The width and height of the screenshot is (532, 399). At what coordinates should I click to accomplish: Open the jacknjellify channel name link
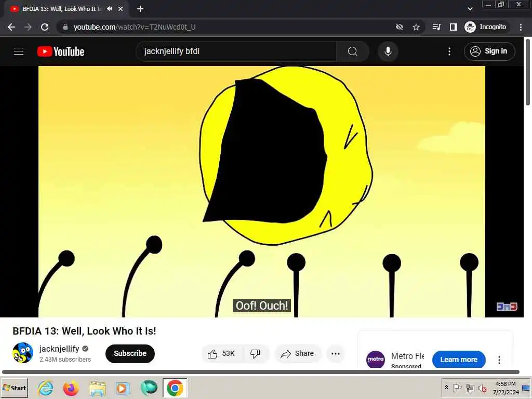coord(59,349)
